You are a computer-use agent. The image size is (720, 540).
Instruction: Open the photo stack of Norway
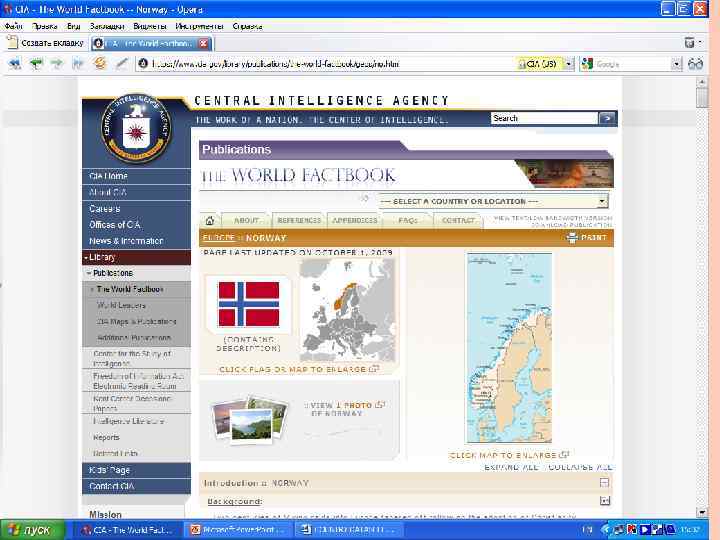(x=250, y=419)
